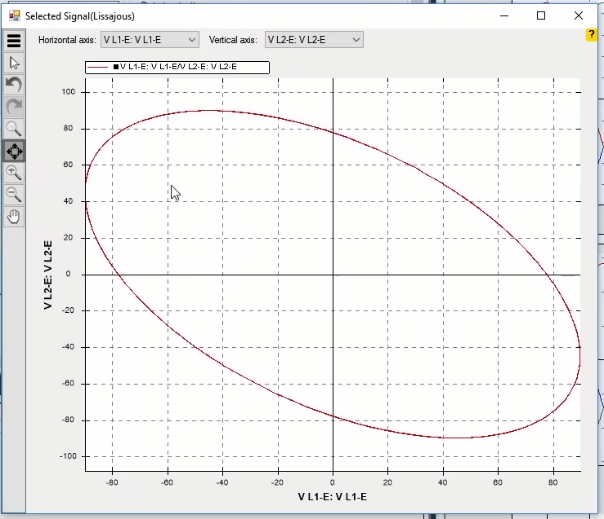
Task: Click the application icon in the title bar
Action: (14, 16)
